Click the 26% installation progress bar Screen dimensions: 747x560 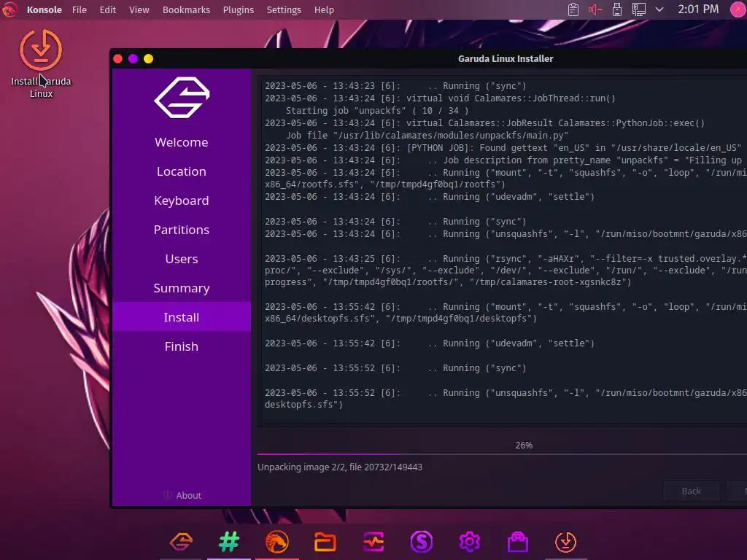[502, 454]
